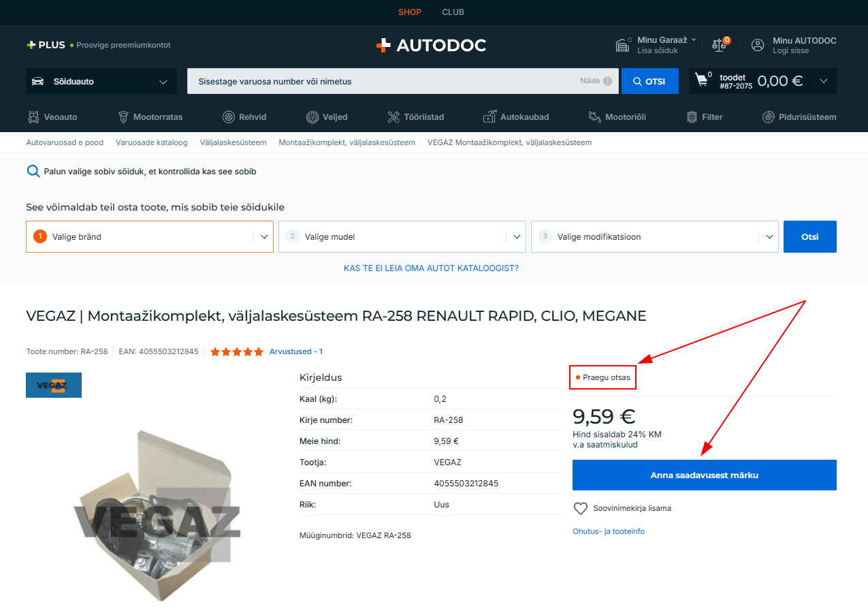Open the comparison scales icon
The width and height of the screenshot is (868, 613).
(719, 45)
